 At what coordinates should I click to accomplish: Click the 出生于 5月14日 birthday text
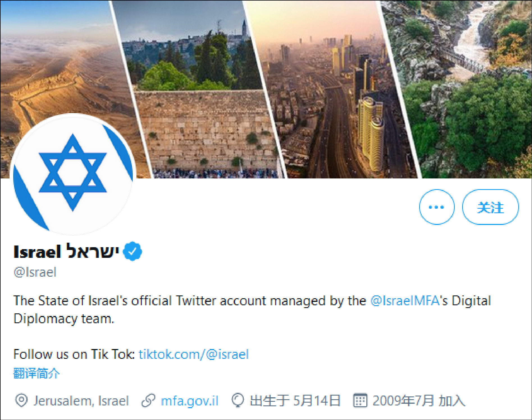point(295,401)
